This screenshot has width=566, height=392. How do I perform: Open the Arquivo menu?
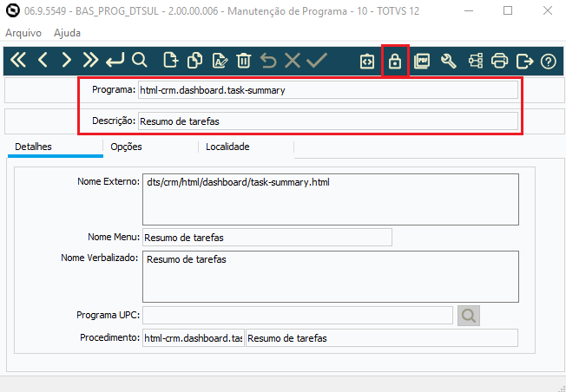pyautogui.click(x=23, y=33)
